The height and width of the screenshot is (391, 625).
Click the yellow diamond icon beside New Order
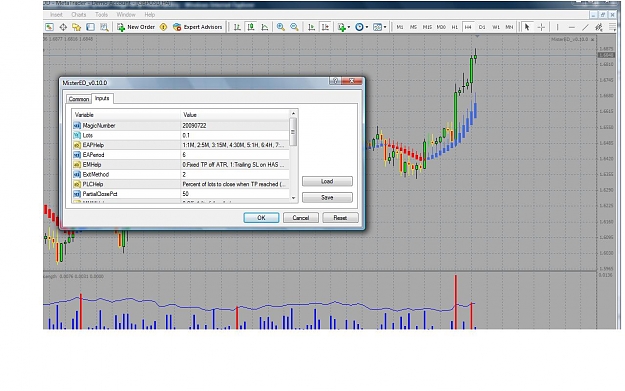coord(163,27)
